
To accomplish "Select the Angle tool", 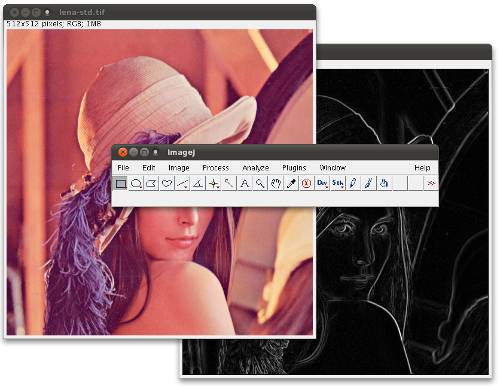I will click(198, 183).
